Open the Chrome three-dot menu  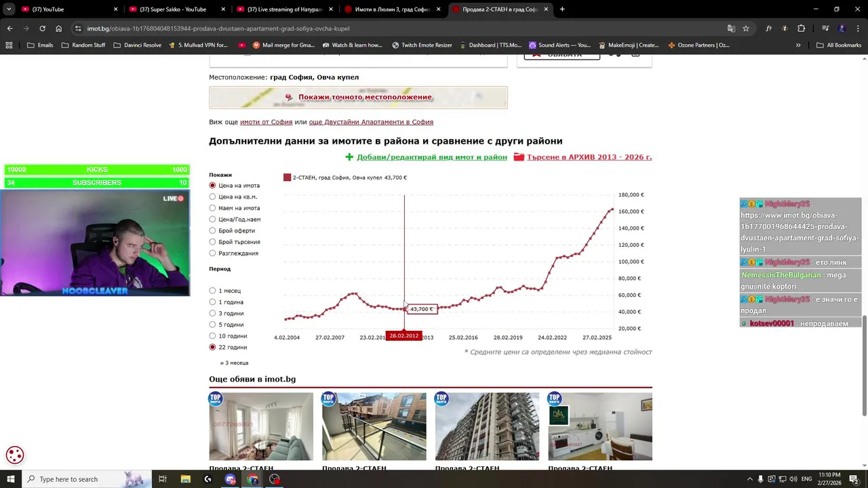click(857, 28)
